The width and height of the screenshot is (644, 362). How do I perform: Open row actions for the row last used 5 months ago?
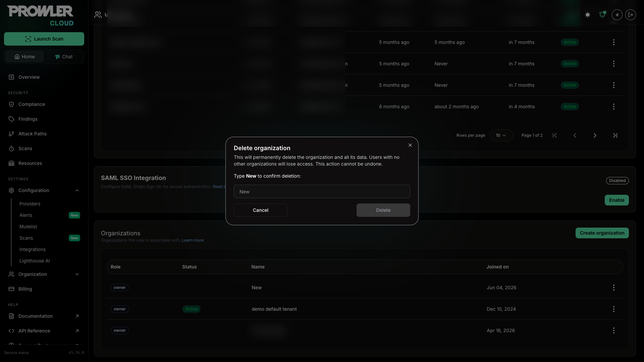point(613,42)
